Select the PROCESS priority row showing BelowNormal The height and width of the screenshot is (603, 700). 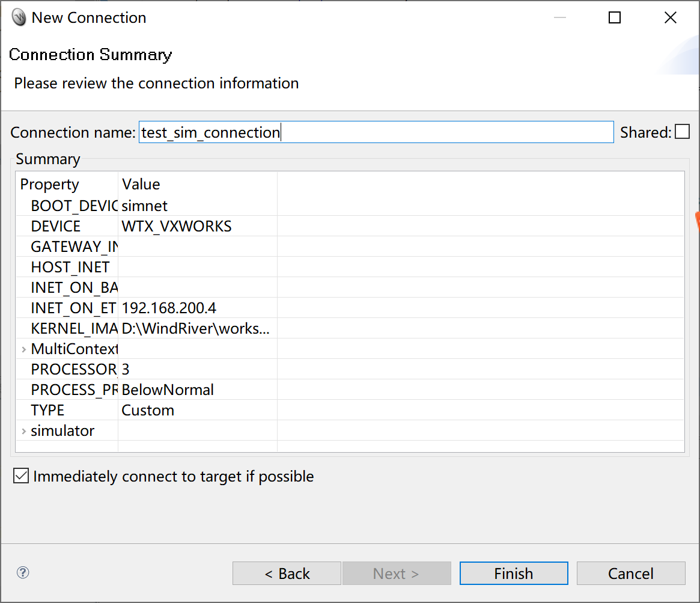point(167,390)
